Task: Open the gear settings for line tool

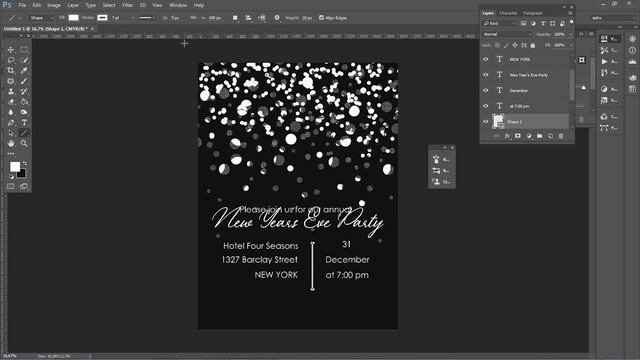Action: coord(277,18)
